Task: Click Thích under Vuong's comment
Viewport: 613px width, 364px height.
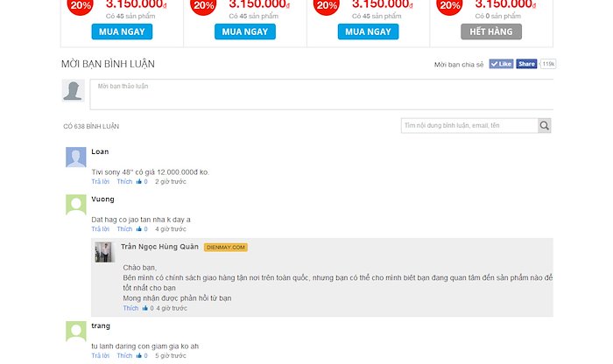Action: [124, 229]
